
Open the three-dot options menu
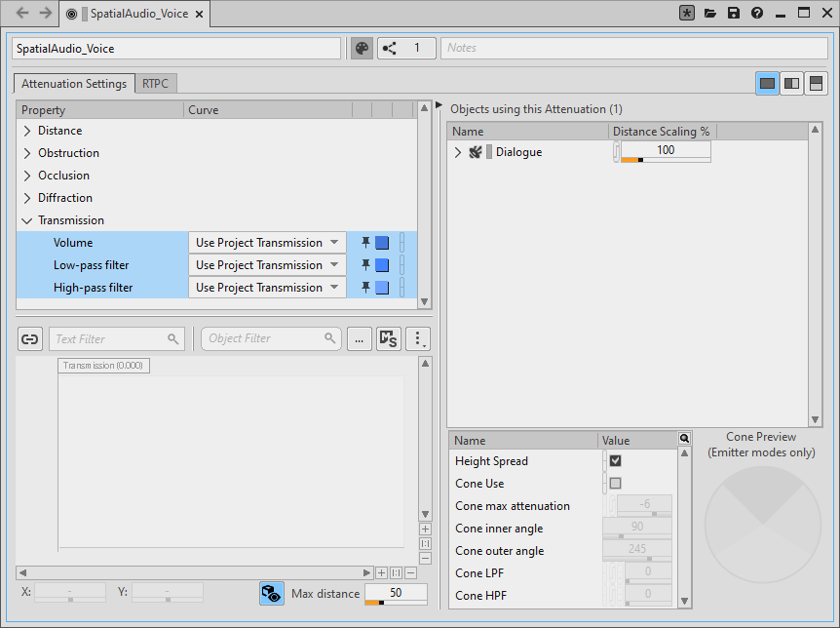point(418,339)
